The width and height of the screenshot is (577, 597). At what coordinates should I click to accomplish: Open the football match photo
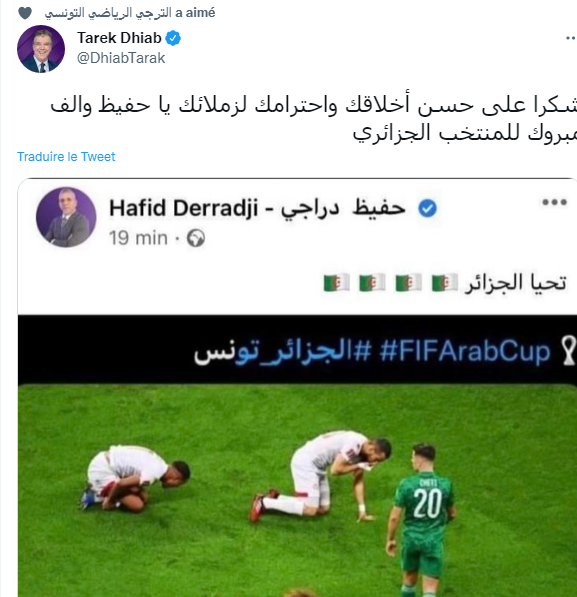click(x=297, y=490)
